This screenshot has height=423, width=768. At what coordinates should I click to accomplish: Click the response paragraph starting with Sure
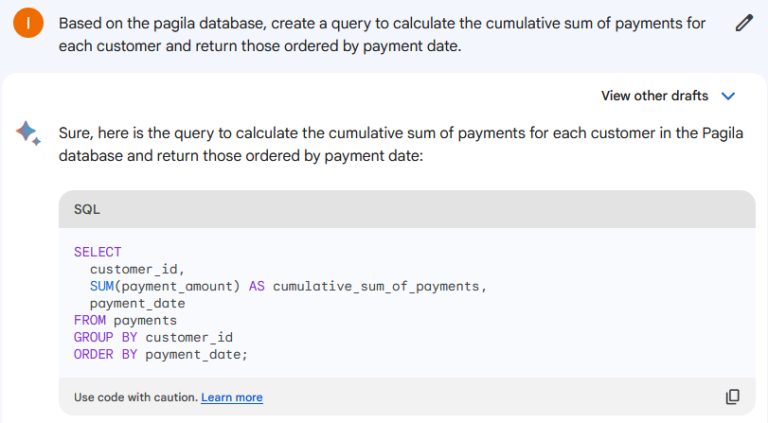click(x=400, y=145)
